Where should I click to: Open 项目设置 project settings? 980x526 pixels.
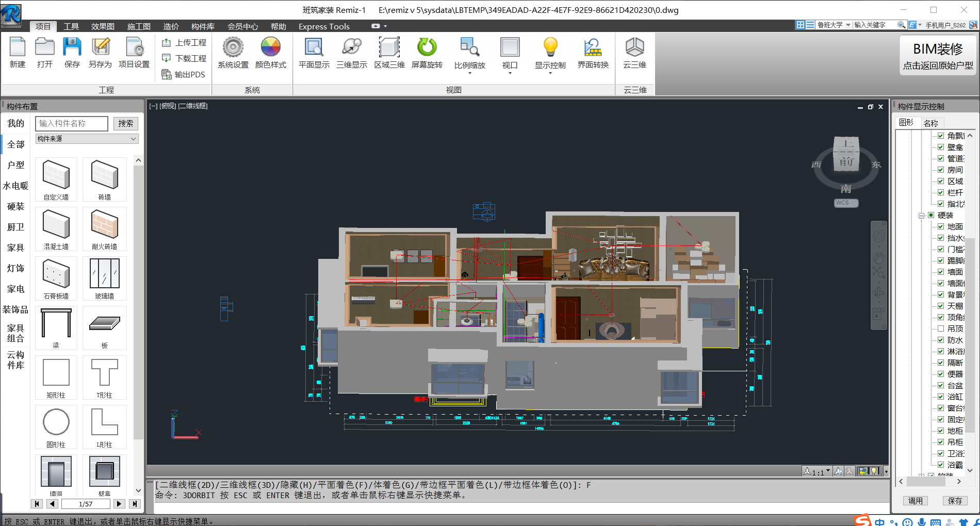click(134, 53)
